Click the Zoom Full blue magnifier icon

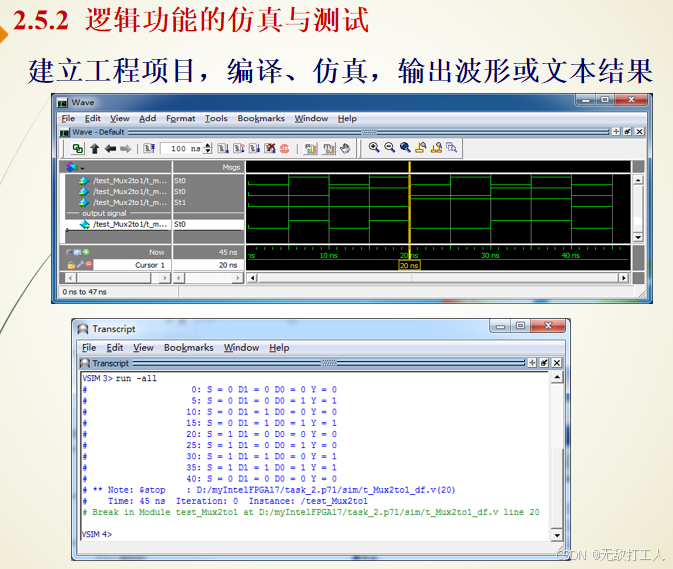point(405,148)
